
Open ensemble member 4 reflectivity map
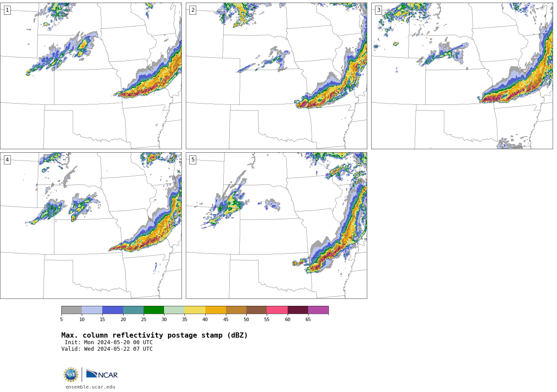[x=91, y=225]
